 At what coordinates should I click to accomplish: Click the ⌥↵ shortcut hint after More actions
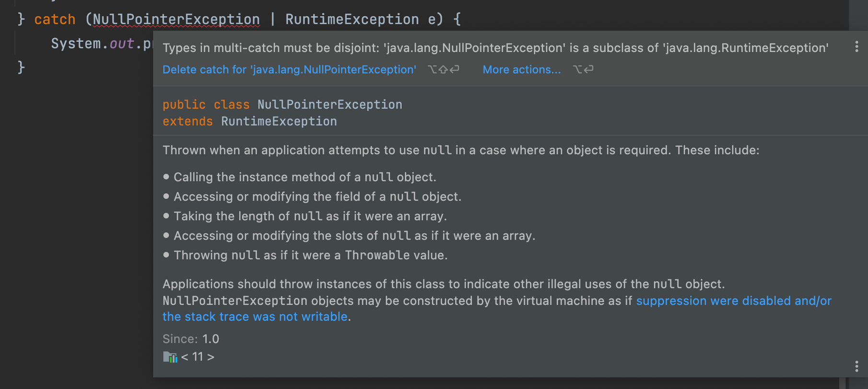point(583,69)
